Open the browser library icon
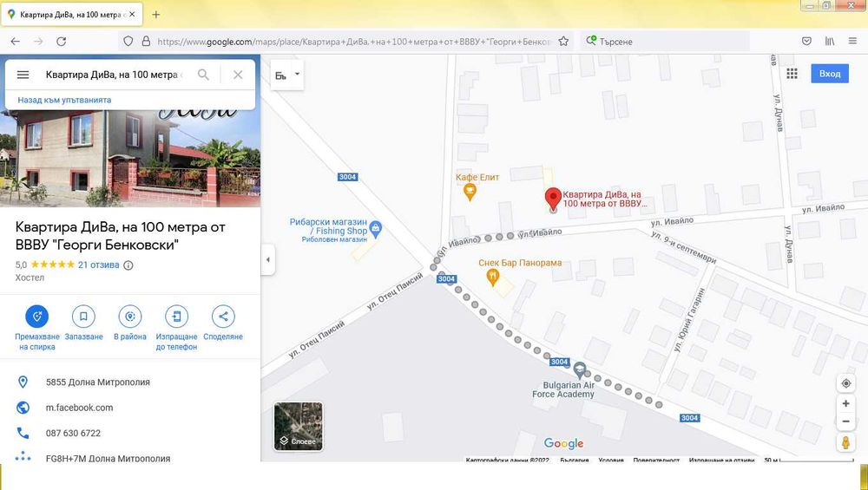 (x=830, y=42)
